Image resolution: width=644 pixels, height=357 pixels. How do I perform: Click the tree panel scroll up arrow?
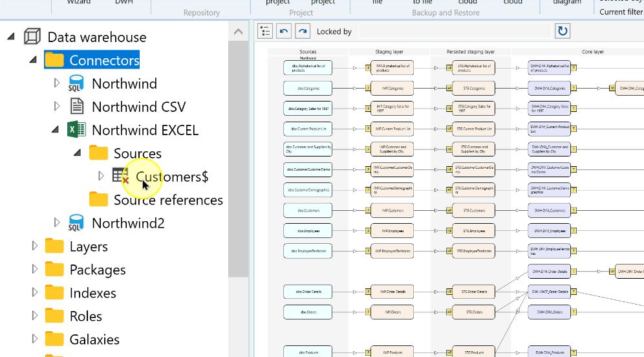click(238, 32)
